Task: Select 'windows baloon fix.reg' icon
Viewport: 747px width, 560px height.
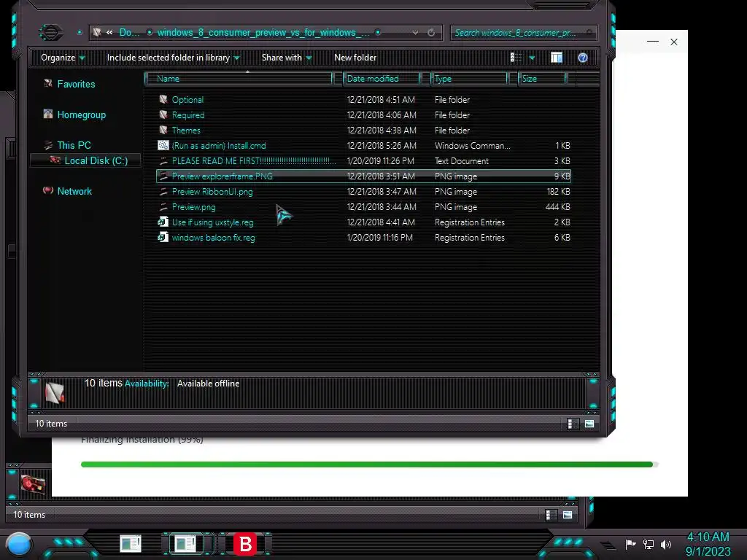Action: [163, 237]
